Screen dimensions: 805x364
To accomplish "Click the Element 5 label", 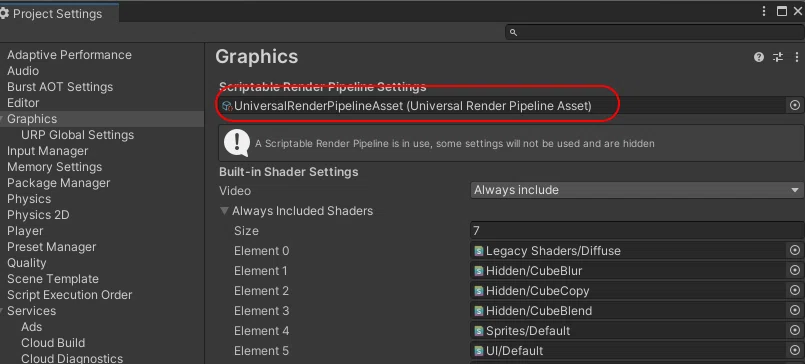I will point(261,351).
